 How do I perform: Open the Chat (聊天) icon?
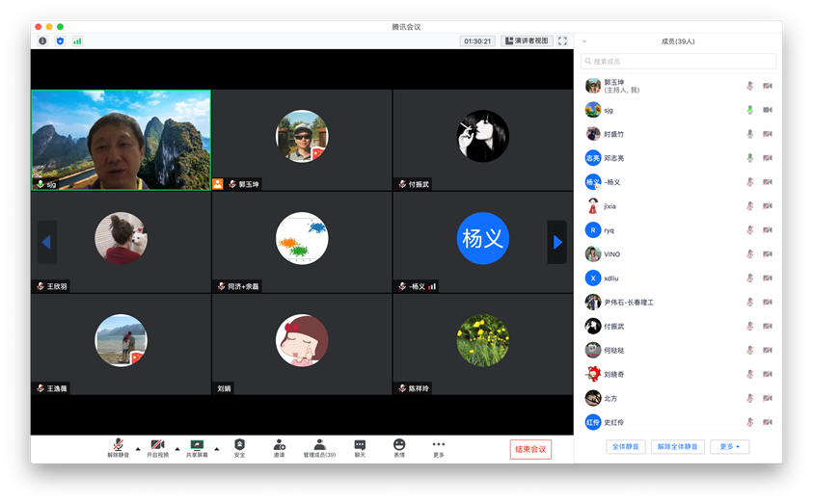tap(360, 446)
